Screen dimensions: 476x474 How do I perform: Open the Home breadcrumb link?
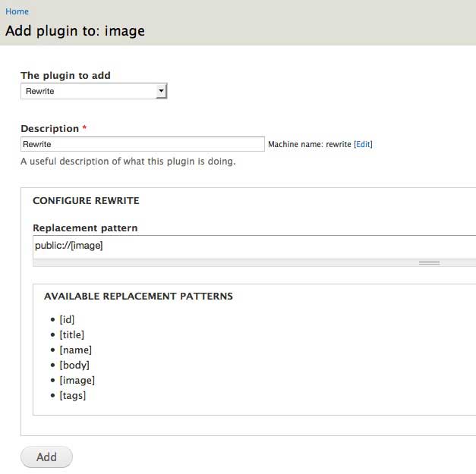(17, 11)
